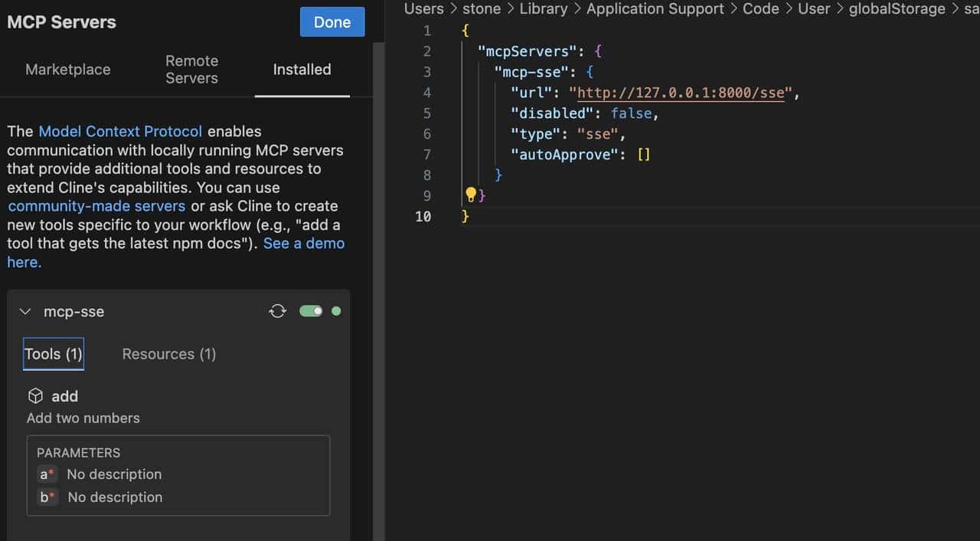
Task: Click the required parameter badge labeled b
Action: click(x=47, y=497)
